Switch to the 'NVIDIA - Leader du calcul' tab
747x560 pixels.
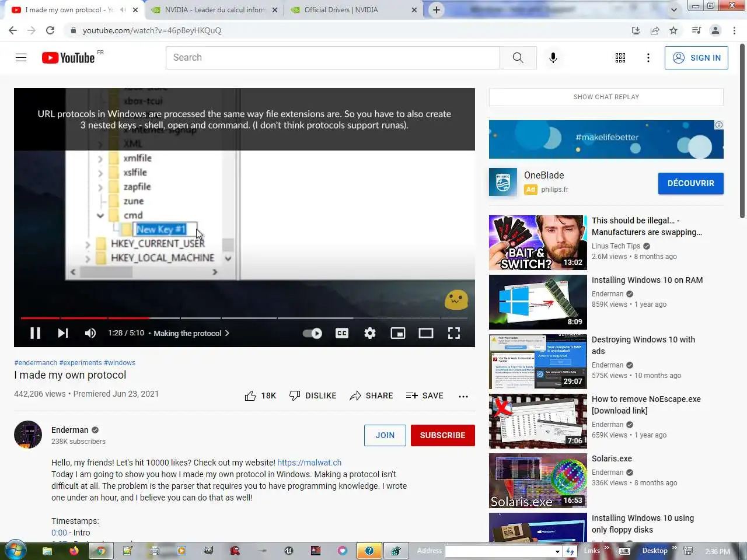coord(215,10)
